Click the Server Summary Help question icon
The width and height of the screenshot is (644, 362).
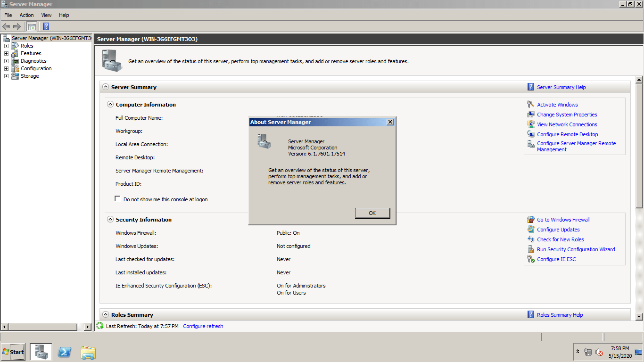point(531,87)
